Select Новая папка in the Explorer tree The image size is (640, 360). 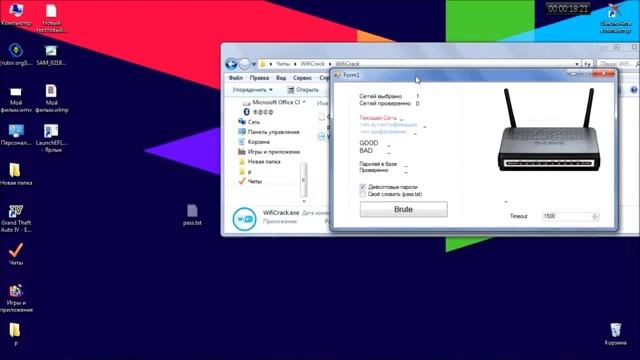pos(260,162)
